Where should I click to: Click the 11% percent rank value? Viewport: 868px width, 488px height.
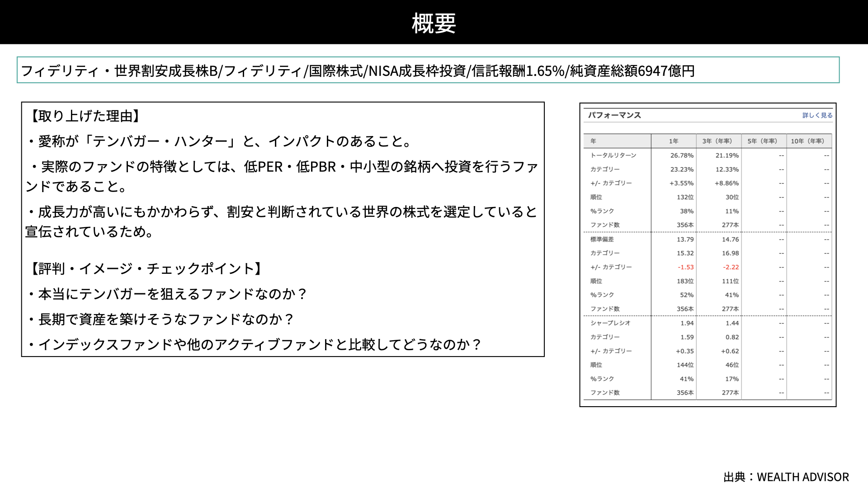click(732, 211)
